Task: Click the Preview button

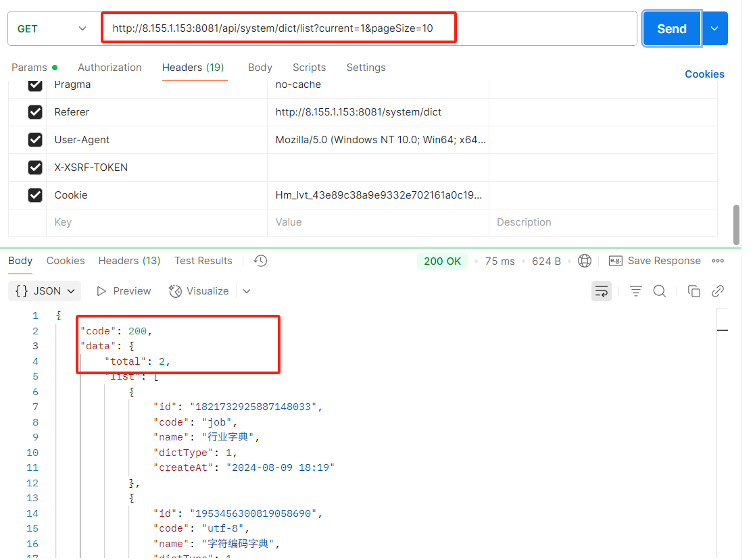Action: click(x=124, y=291)
